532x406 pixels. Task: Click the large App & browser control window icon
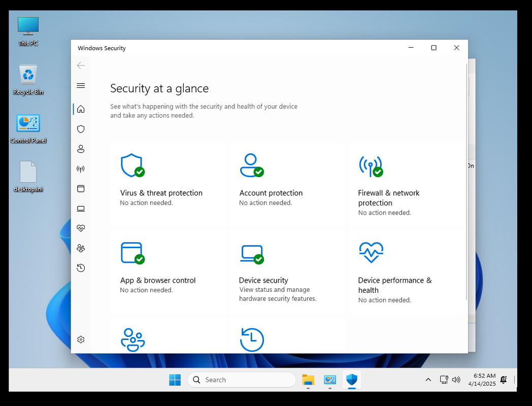coord(132,253)
